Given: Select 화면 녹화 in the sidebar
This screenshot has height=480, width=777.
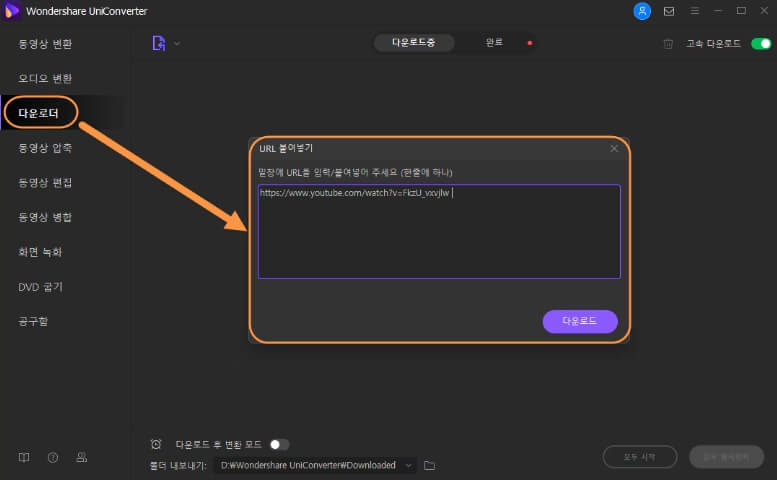Looking at the screenshot, I should 40,252.
